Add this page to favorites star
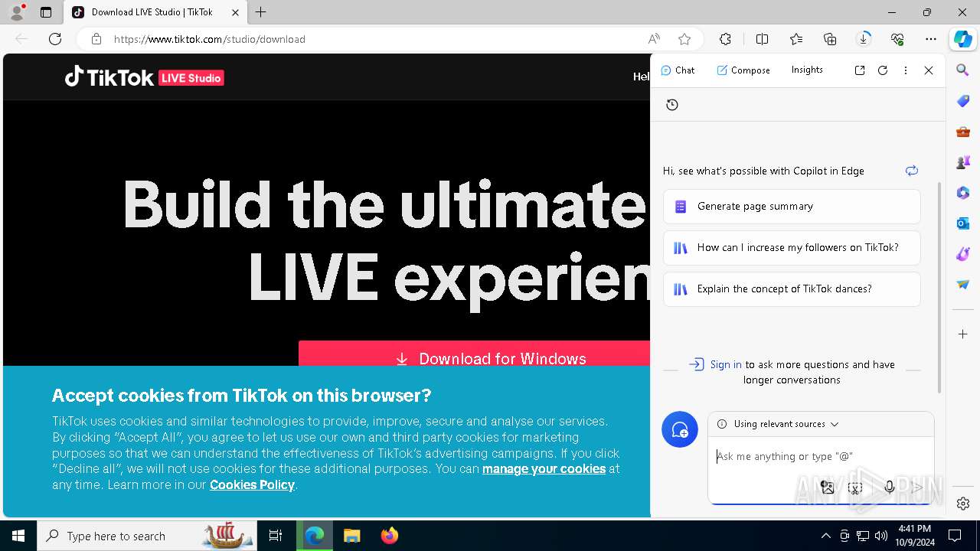Screen dimensions: 980x551 coord(684,39)
